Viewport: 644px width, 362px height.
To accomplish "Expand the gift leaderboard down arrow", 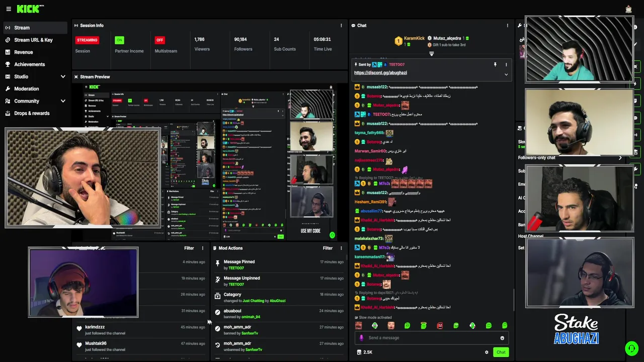I will pyautogui.click(x=431, y=53).
